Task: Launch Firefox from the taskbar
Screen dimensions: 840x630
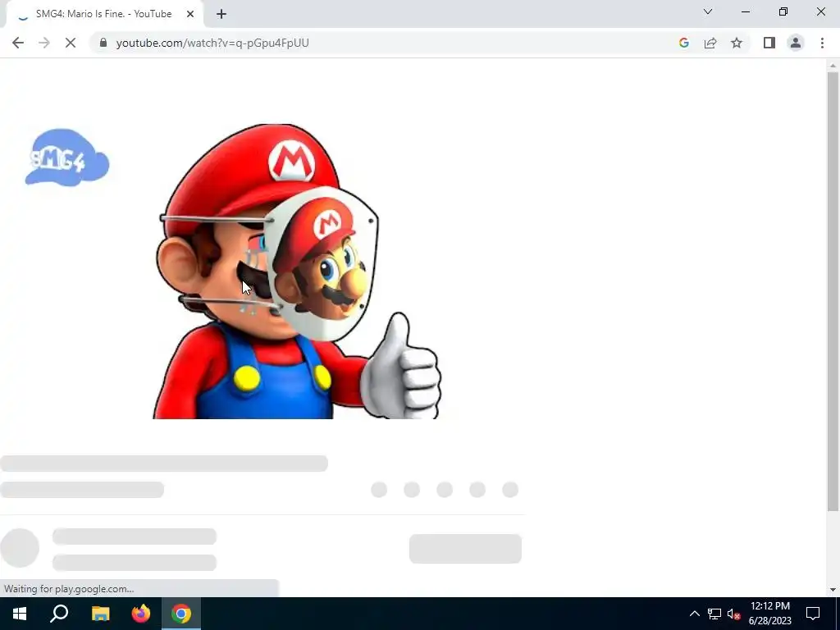Action: [x=141, y=614]
